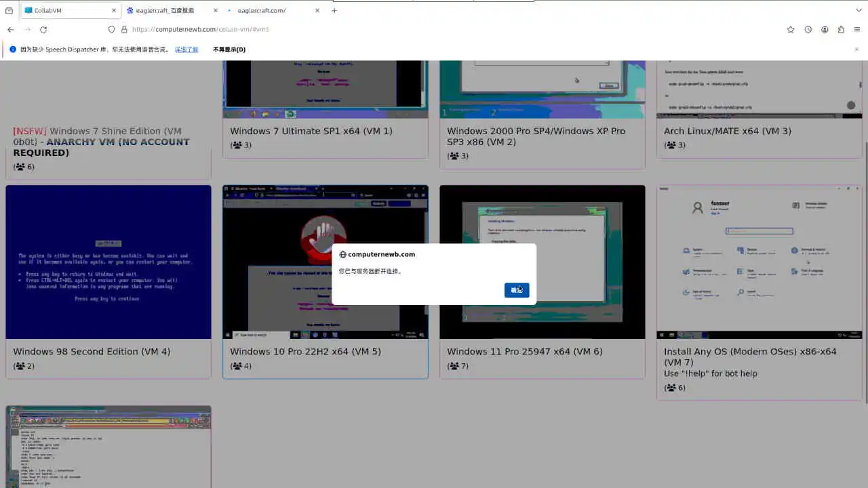Click user count icon on VM 6 card
This screenshot has width=868, height=488.
point(454,366)
